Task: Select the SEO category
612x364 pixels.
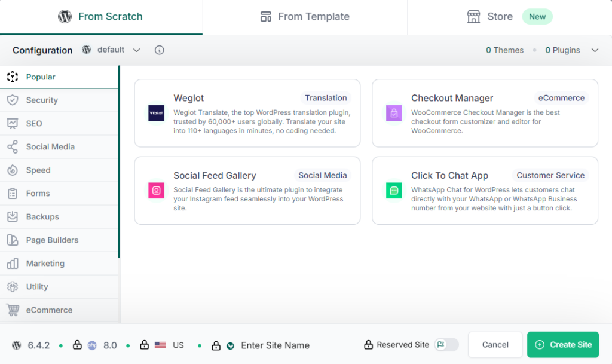Action: coord(59,124)
